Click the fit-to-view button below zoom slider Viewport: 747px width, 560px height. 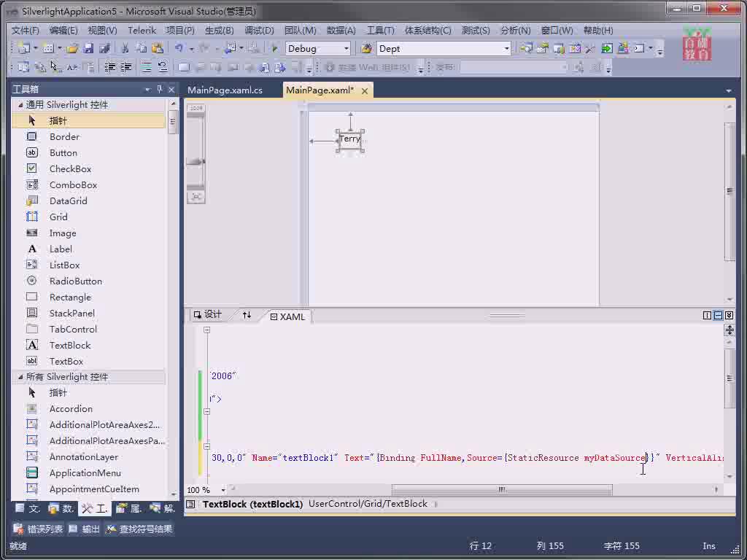(x=196, y=197)
